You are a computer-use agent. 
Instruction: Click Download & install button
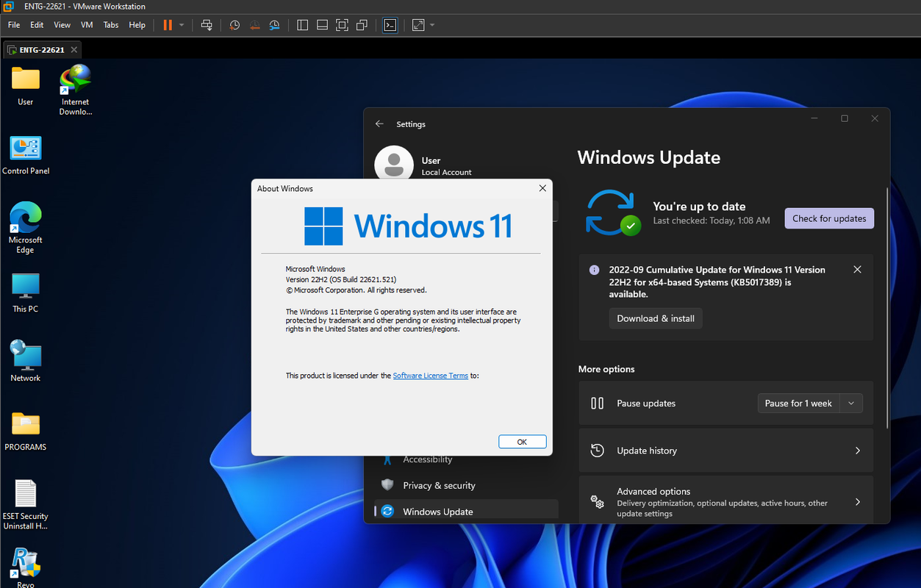(656, 318)
